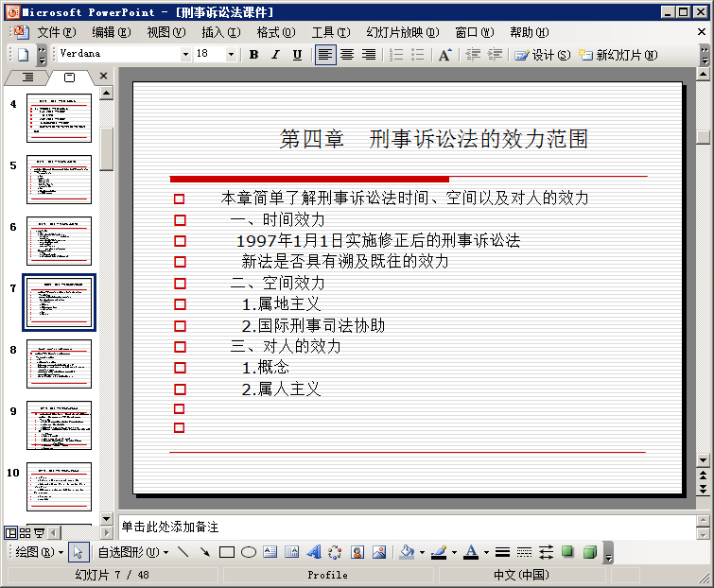Toggle Underline formatting
Image resolution: width=714 pixels, height=588 pixels.
click(297, 55)
